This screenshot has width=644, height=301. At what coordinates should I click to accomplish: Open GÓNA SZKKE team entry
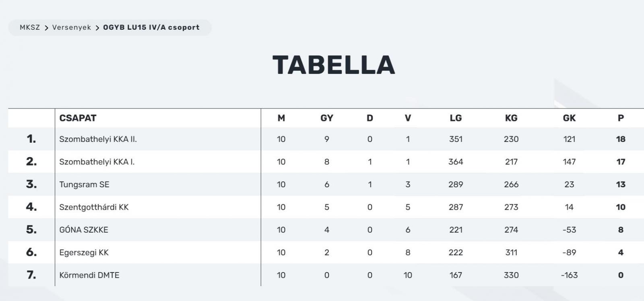pyautogui.click(x=84, y=229)
